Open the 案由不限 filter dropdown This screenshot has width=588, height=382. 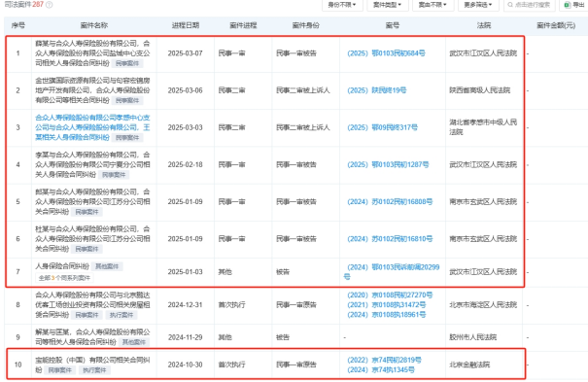[432, 5]
